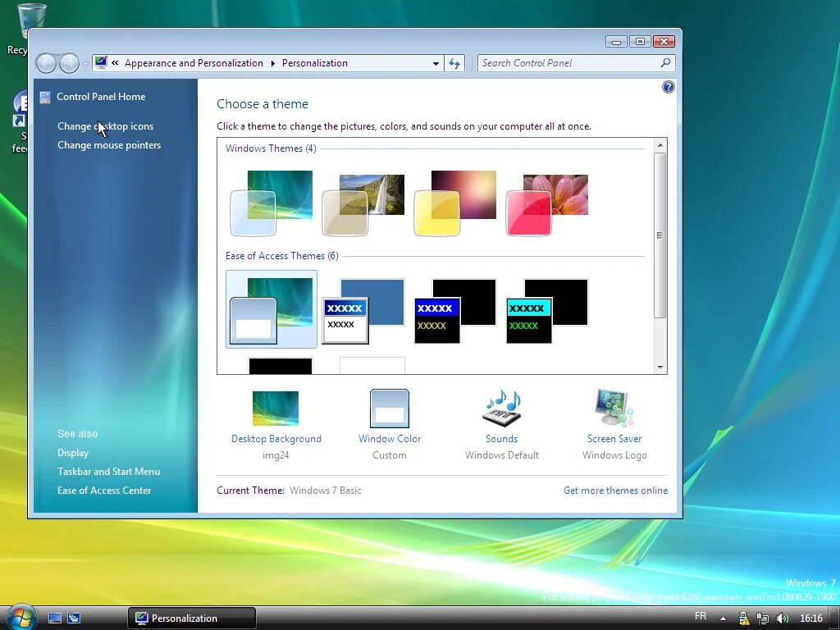This screenshot has width=840, height=630.
Task: Click the volume speaker tray icon
Action: pos(782,619)
